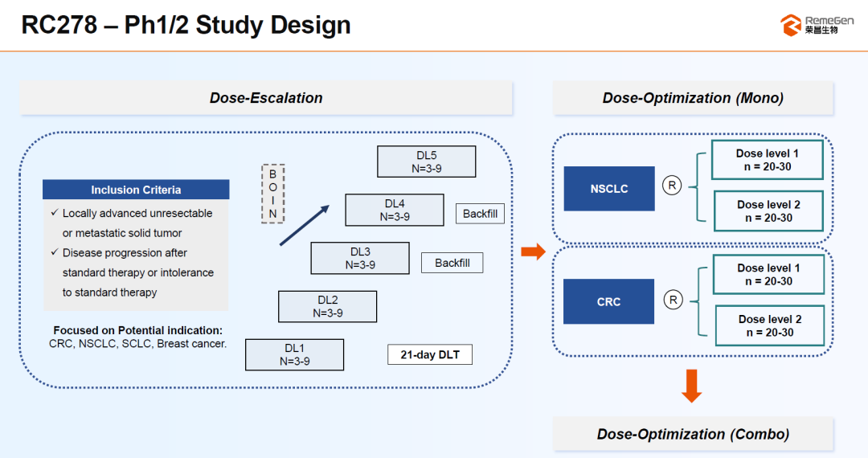Viewport: 868px width, 458px height.
Task: Click the curly bracket next to NSCLC dose levels
Action: (x=696, y=186)
